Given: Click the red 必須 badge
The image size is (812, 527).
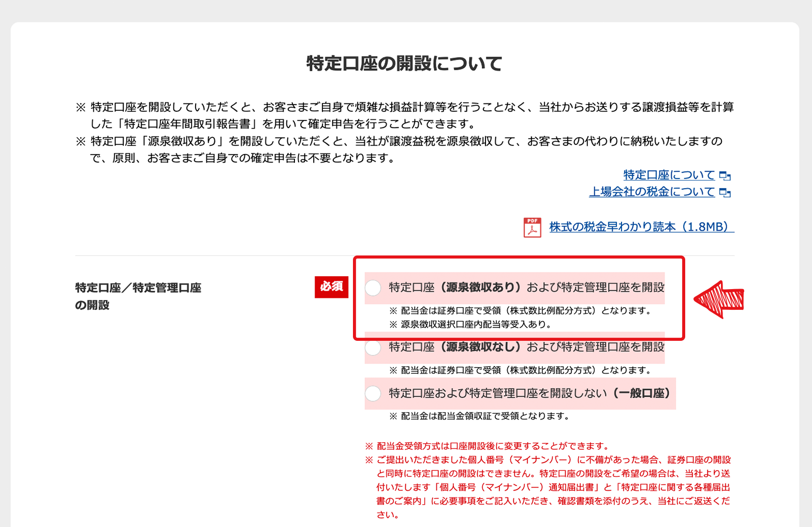Looking at the screenshot, I should [331, 287].
